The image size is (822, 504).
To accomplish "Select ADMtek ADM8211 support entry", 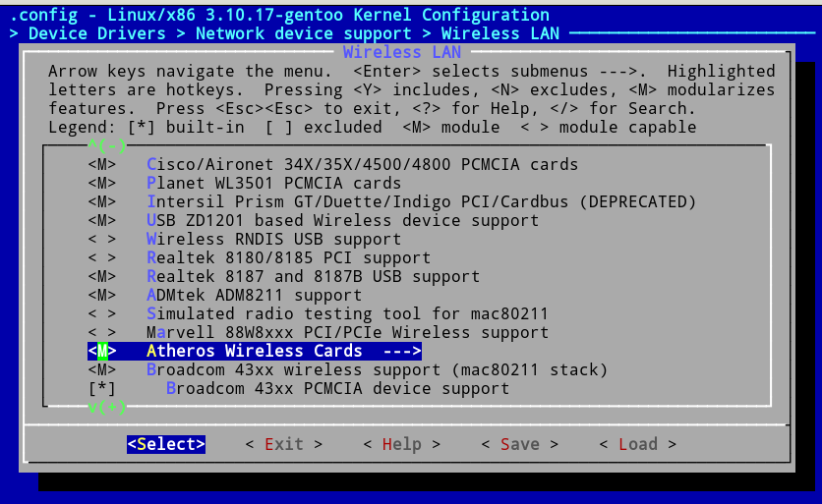I will click(255, 296).
